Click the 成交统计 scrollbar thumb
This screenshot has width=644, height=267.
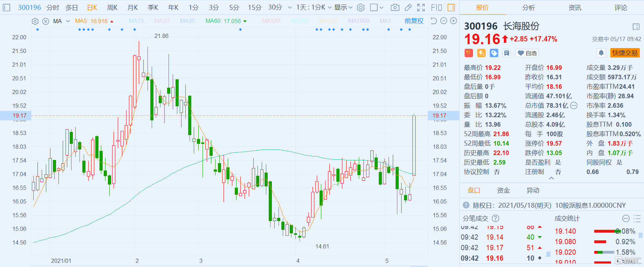(x=641, y=235)
